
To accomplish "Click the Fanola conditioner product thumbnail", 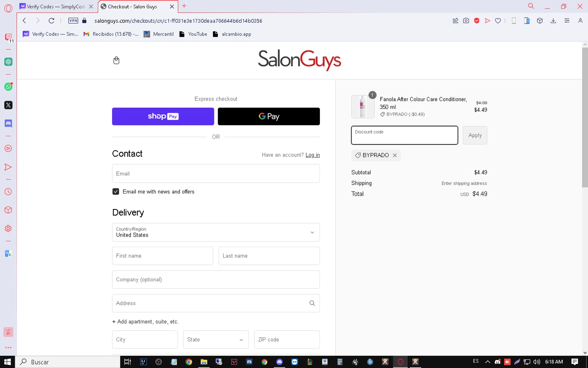I will pyautogui.click(x=363, y=107).
